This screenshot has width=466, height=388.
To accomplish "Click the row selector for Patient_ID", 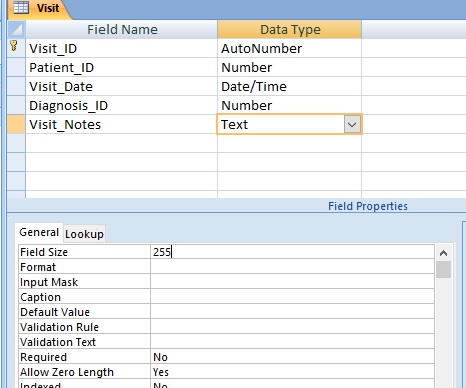I will point(16,68).
